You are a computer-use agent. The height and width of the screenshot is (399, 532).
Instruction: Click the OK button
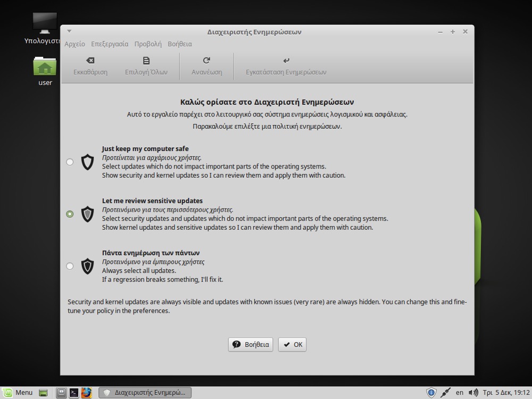[293, 344]
